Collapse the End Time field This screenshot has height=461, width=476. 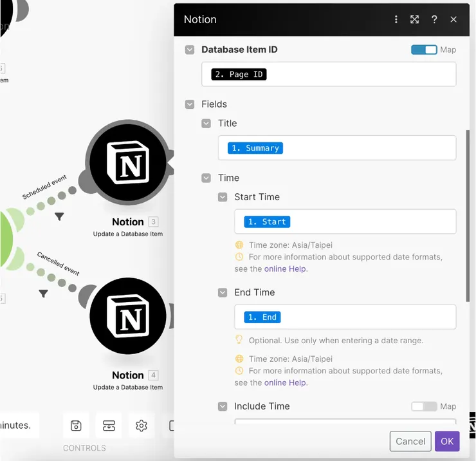223,293
